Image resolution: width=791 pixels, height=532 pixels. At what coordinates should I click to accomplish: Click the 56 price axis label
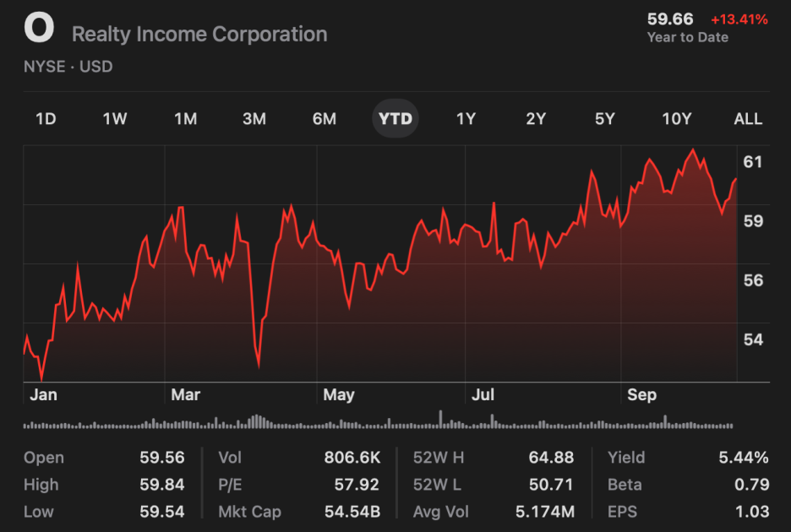753,280
